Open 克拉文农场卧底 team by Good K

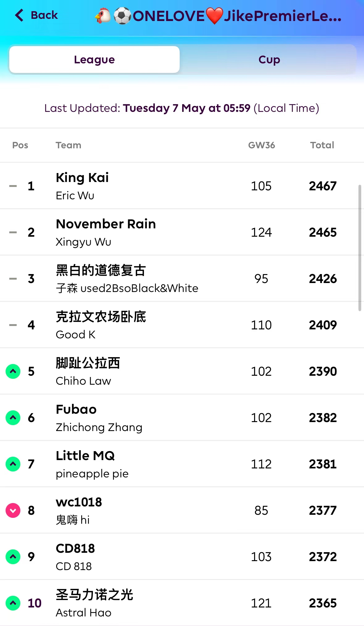tap(101, 317)
